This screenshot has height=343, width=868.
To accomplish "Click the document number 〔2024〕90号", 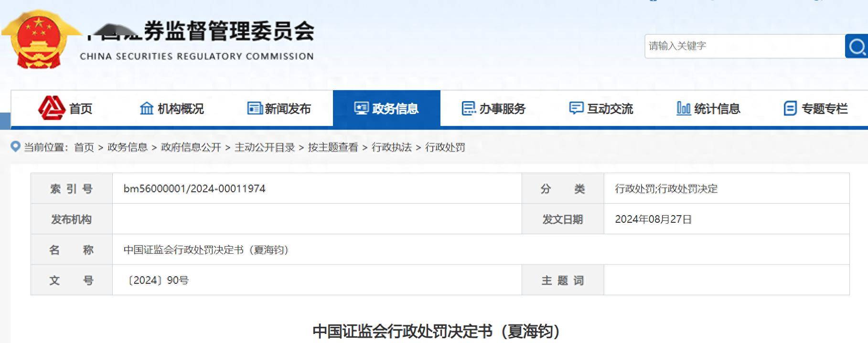I will coord(157,280).
